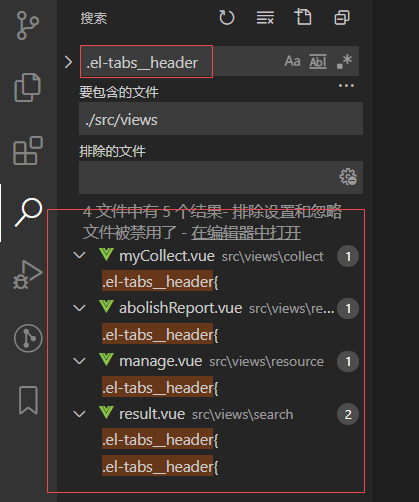Screen dimensions: 419x502
Task: Click the Vue file icon of manage.vue
Action: [106, 360]
